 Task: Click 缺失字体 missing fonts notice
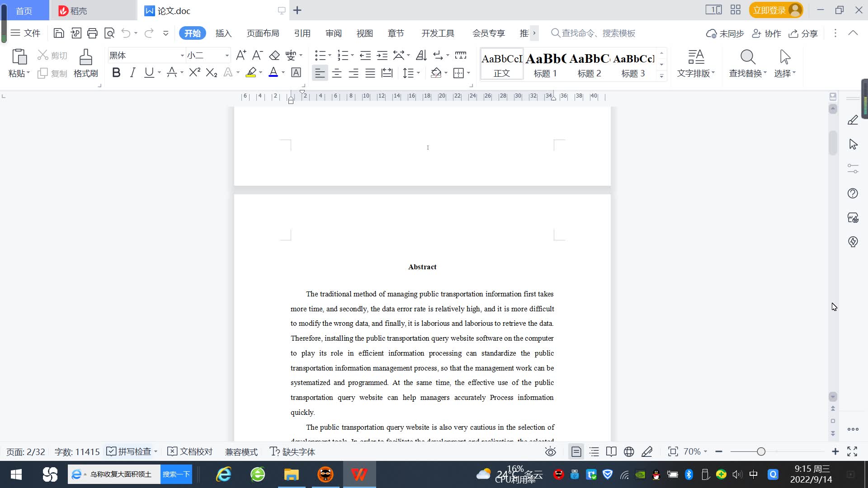(292, 451)
